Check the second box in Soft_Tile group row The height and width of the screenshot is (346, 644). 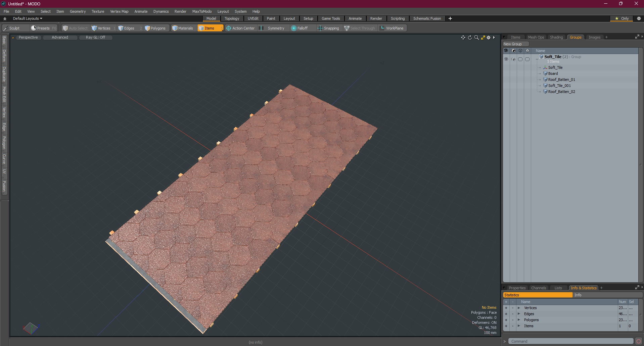pyautogui.click(x=527, y=59)
